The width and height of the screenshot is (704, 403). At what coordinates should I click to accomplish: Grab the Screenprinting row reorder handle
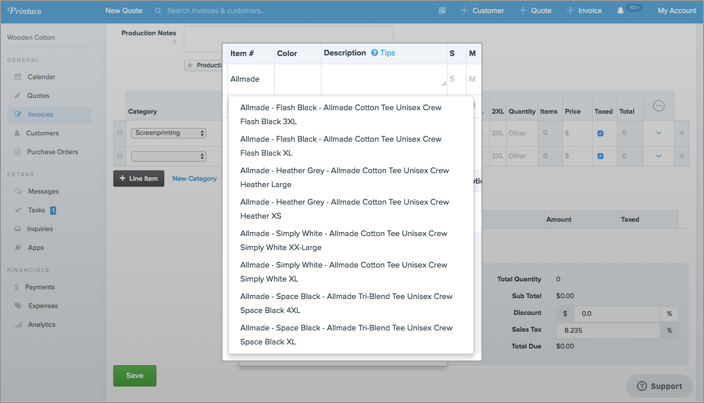pyautogui.click(x=119, y=133)
